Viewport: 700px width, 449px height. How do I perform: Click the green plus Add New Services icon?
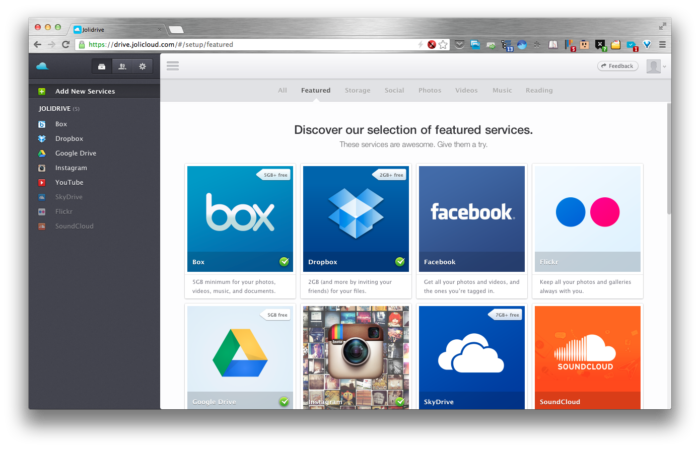click(41, 91)
